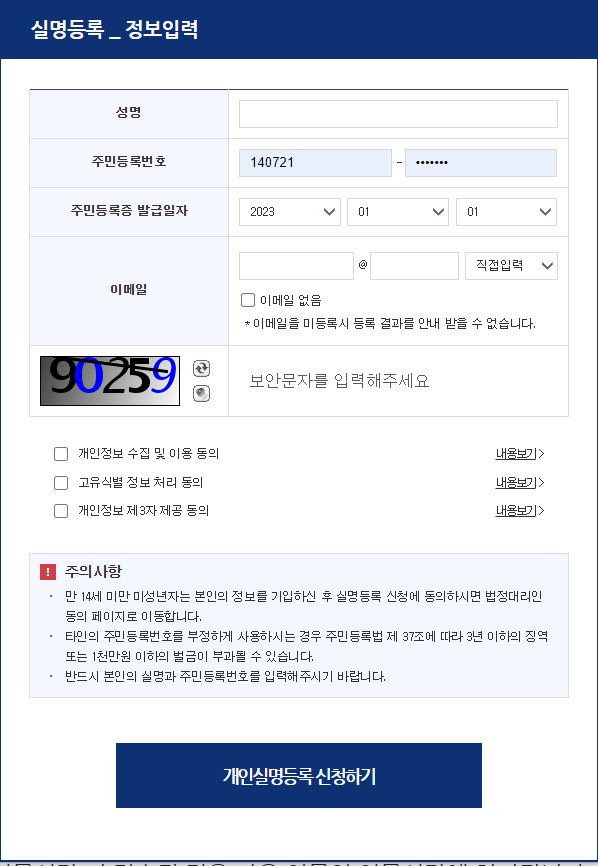
Task: Expand the issue month dropdown
Action: click(x=398, y=212)
